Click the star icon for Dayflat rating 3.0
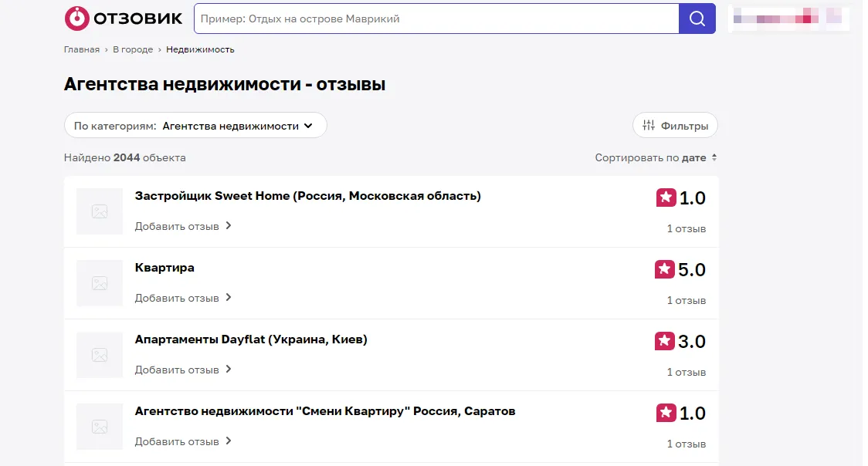 tap(665, 341)
